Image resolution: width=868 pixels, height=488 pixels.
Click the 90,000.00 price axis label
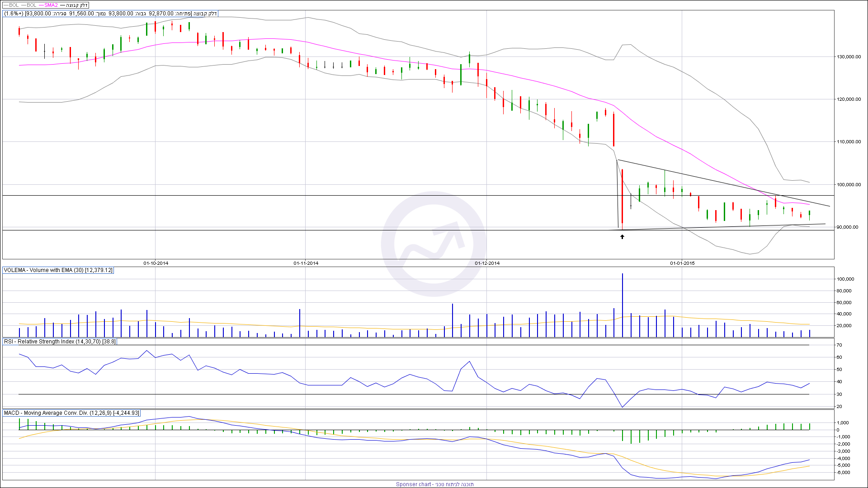[x=847, y=227]
